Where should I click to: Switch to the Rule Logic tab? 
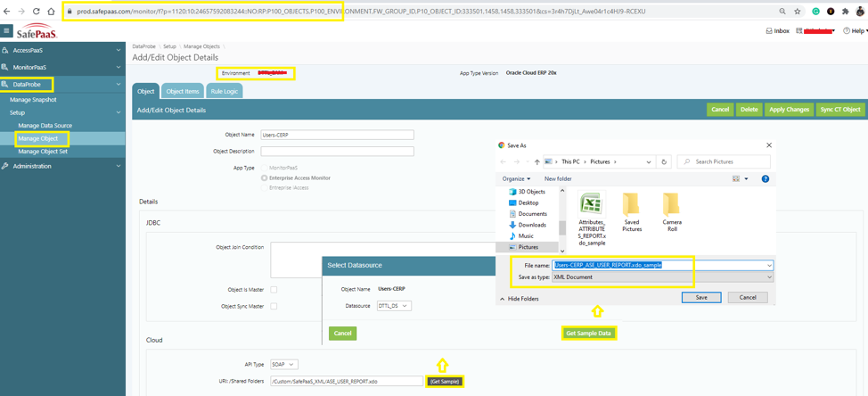point(224,91)
